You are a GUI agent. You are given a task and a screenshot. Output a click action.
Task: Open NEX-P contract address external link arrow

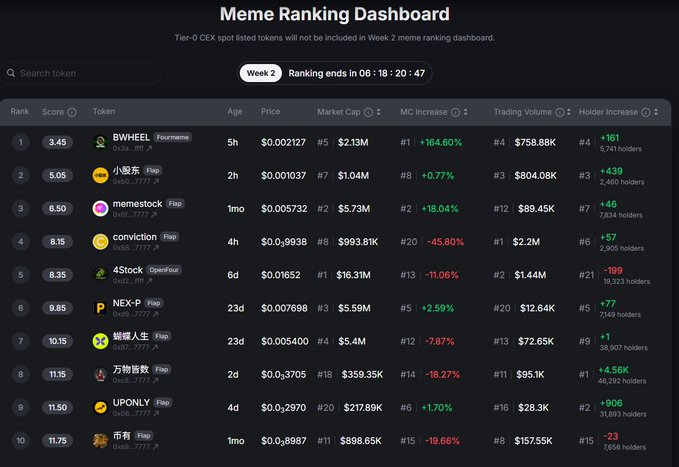(x=155, y=314)
